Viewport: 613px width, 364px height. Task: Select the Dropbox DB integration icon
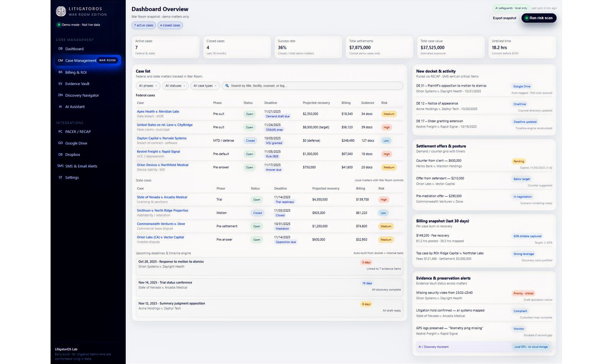coord(60,154)
